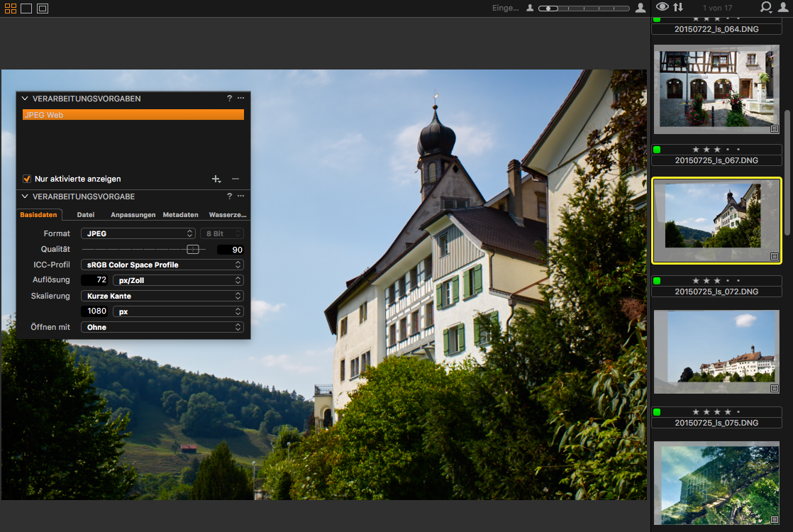Click the green color tag of 20150725_ls_072.DNG
Viewport: 793px width, 532px height.
[x=657, y=281]
